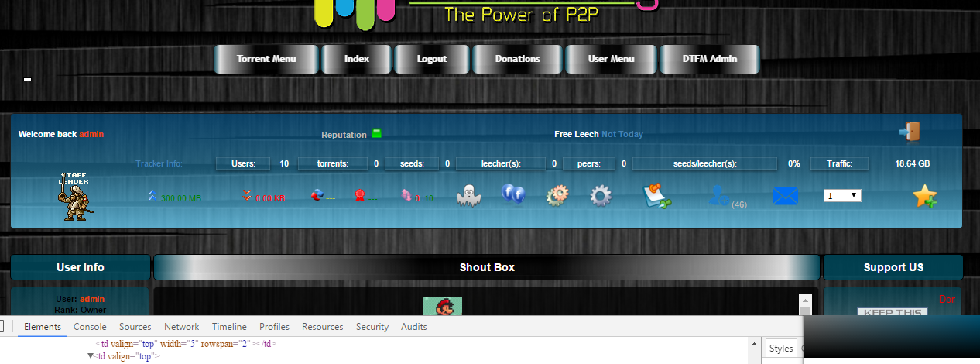980x364 pixels.
Task: Click the blue user icon with (46)
Action: 721,197
